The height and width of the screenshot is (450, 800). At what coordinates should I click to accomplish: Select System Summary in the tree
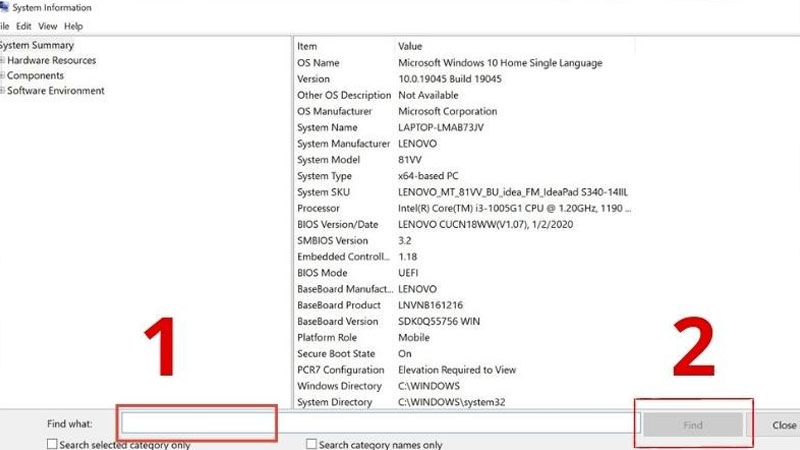click(37, 45)
